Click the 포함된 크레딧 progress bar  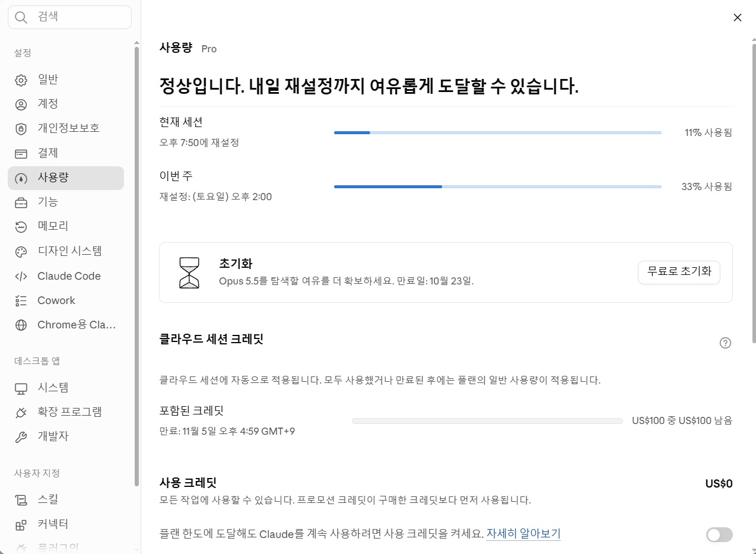tap(487, 420)
